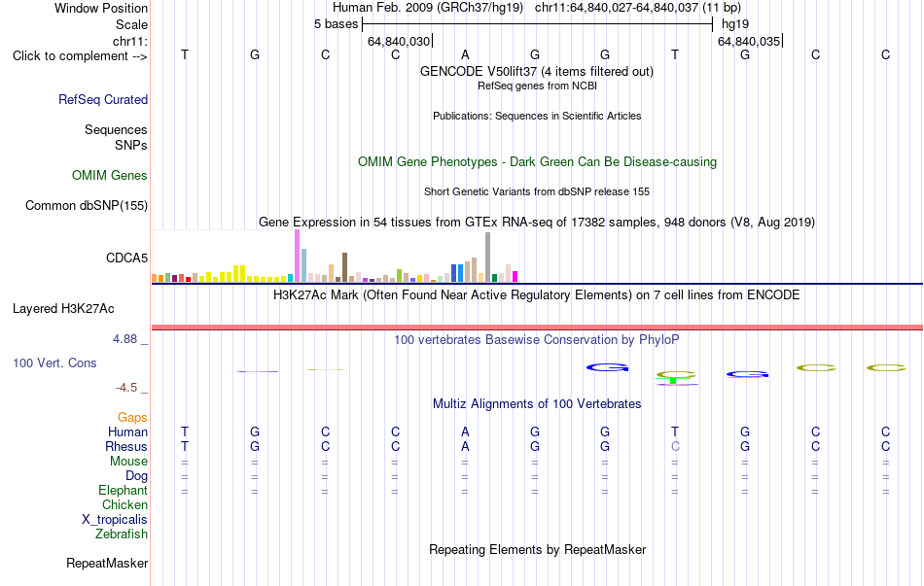Click the Gaps row label

(132, 417)
